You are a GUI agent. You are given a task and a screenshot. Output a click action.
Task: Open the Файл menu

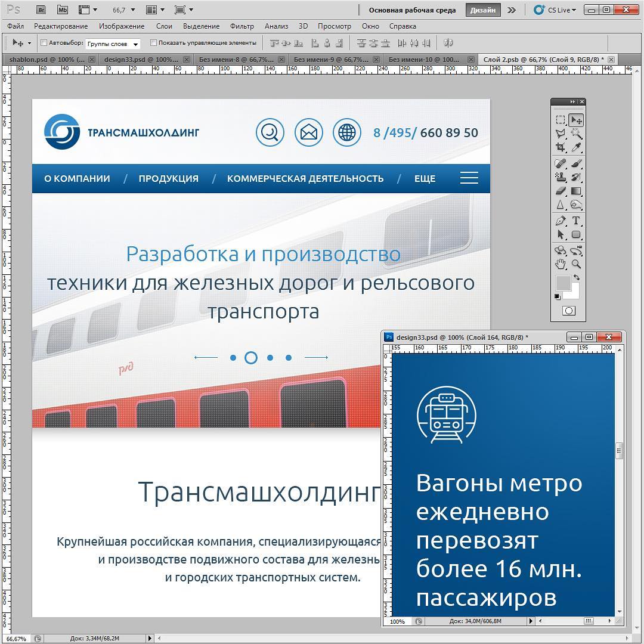tap(16, 26)
